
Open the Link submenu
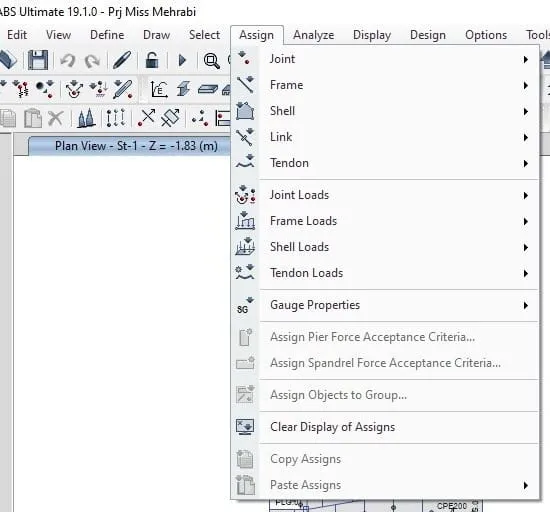[x=385, y=137]
